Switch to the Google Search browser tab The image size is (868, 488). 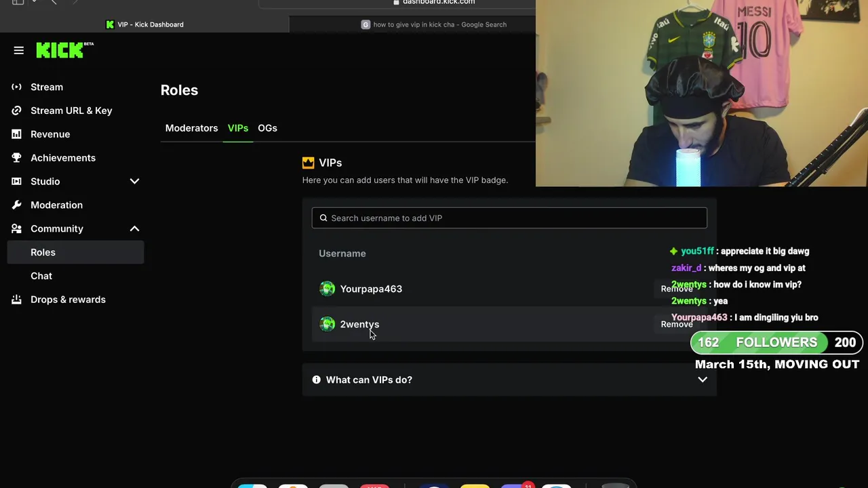434,24
